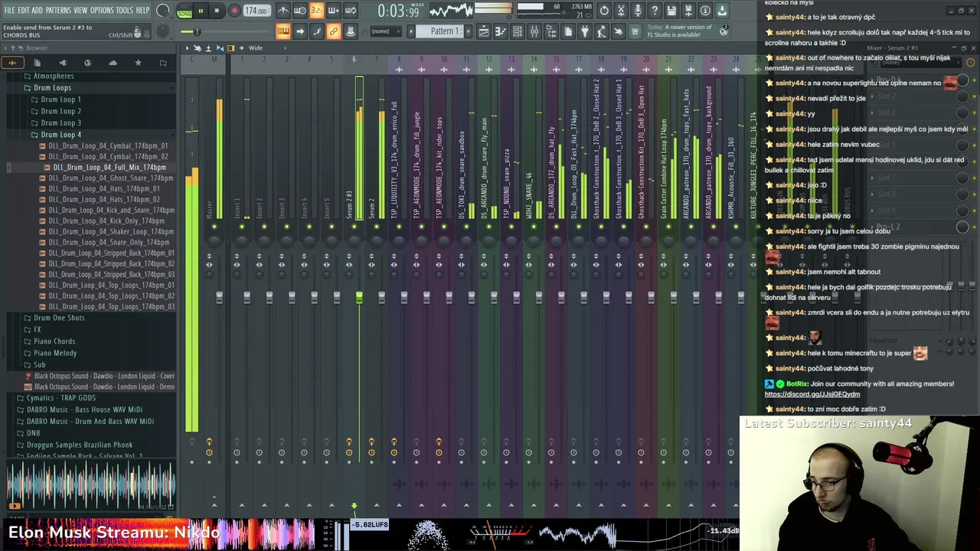
Task: Click the record button
Action: tap(234, 11)
